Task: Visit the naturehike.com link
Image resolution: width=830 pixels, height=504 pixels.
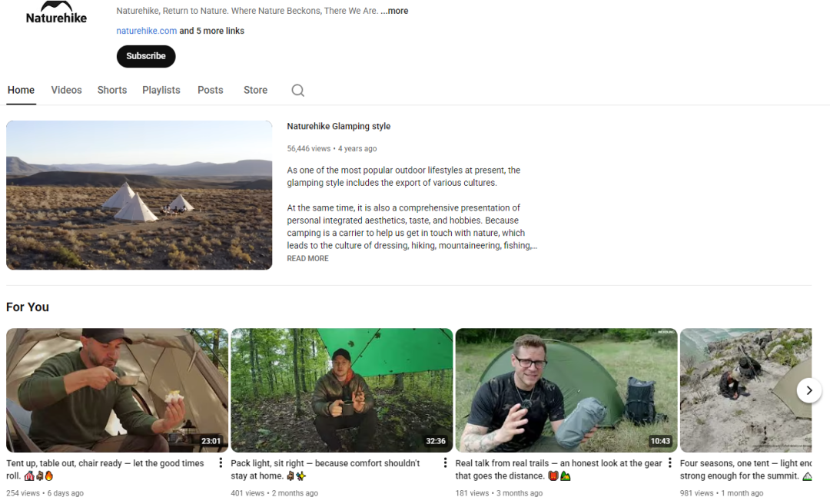Action: (x=147, y=31)
